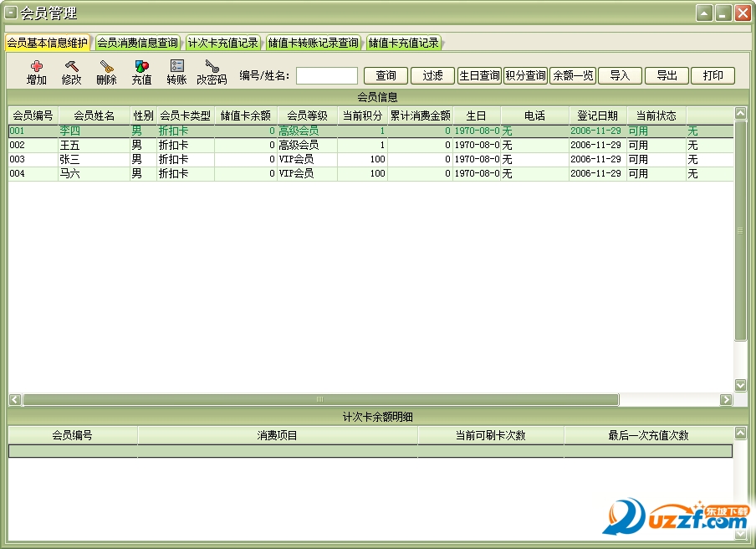Open the 储值卡转账记录查询 tab
Image resolution: width=756 pixels, height=549 pixels.
[314, 43]
